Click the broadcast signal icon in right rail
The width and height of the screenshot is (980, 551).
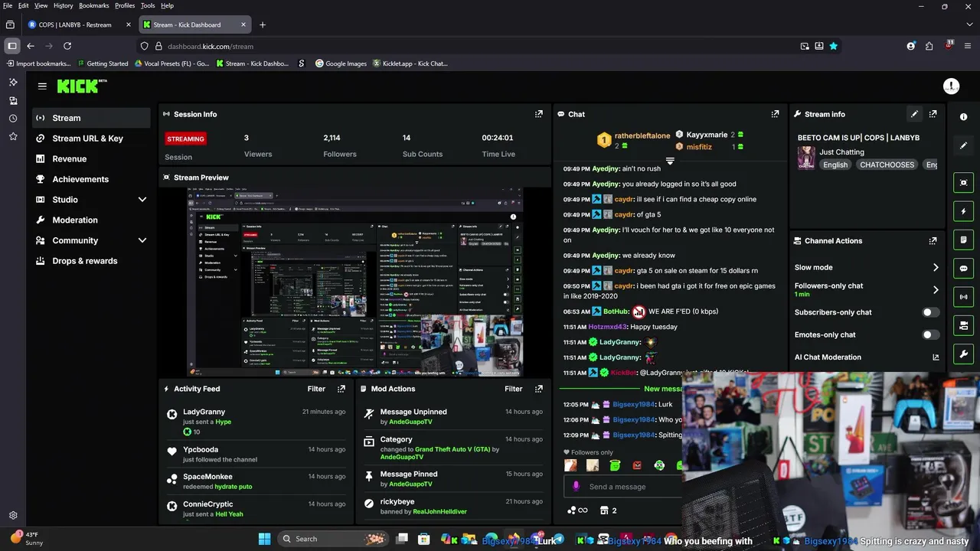point(963,297)
